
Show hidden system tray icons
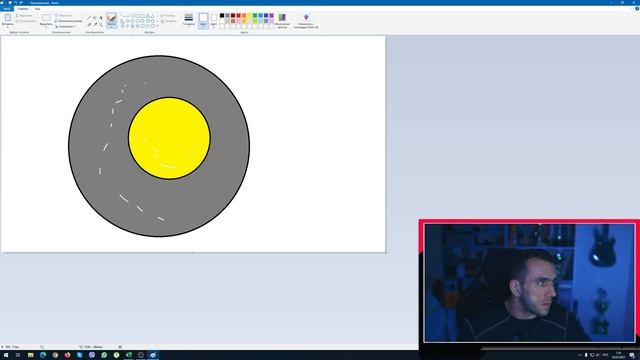(580, 355)
